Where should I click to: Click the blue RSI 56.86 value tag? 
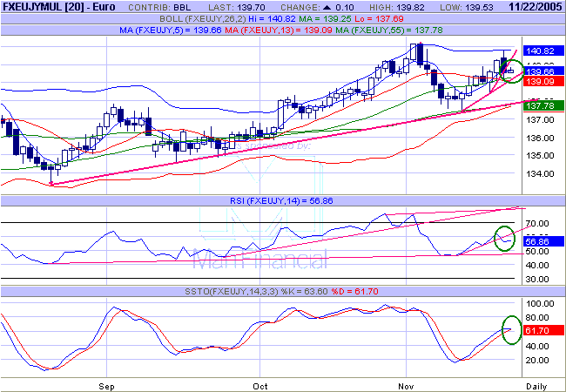[543, 241]
